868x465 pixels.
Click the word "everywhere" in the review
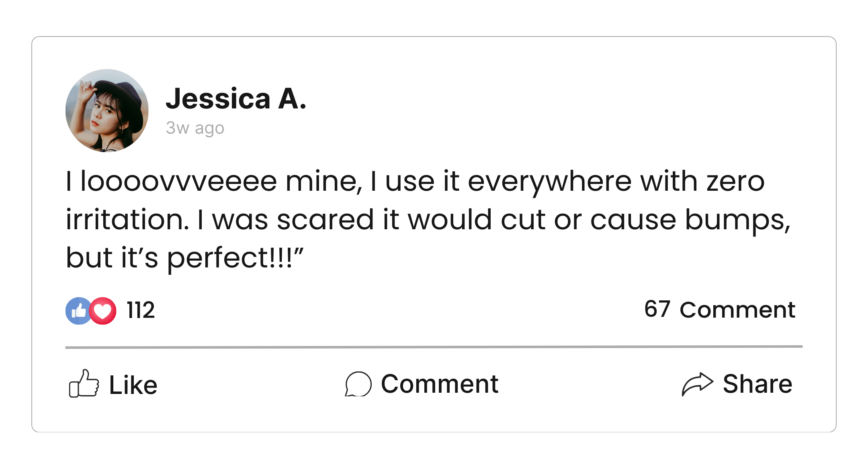coord(549,182)
